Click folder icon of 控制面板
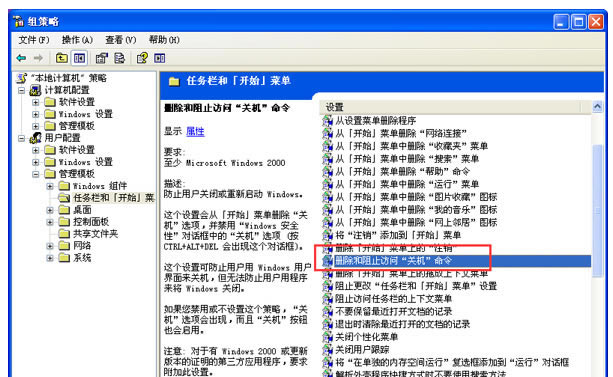613x377 pixels. [64, 222]
